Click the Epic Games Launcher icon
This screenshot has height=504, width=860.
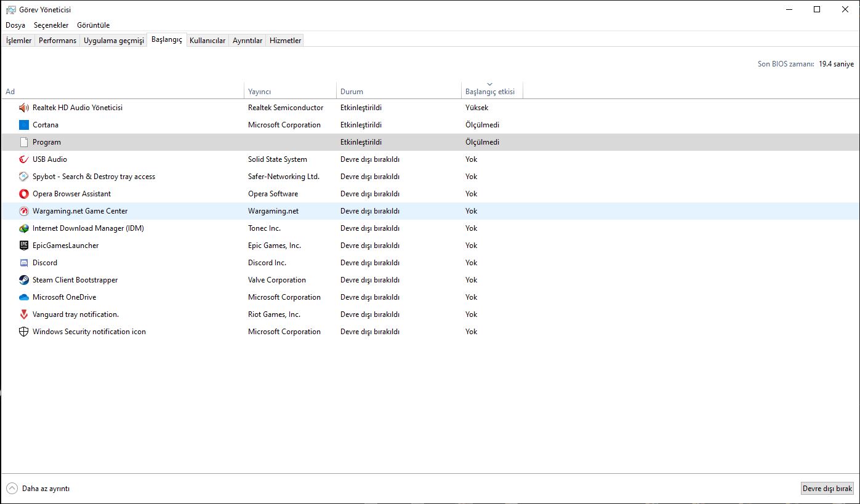[x=24, y=246]
